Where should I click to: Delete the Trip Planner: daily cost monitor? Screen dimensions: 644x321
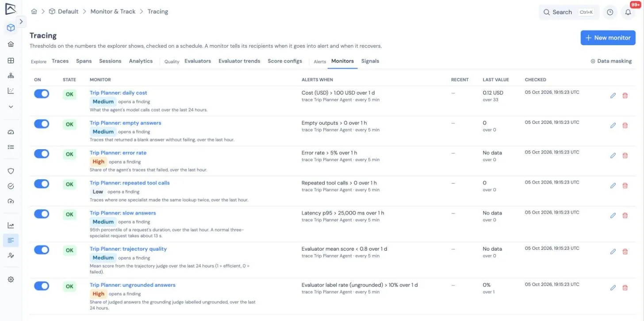[x=625, y=95]
